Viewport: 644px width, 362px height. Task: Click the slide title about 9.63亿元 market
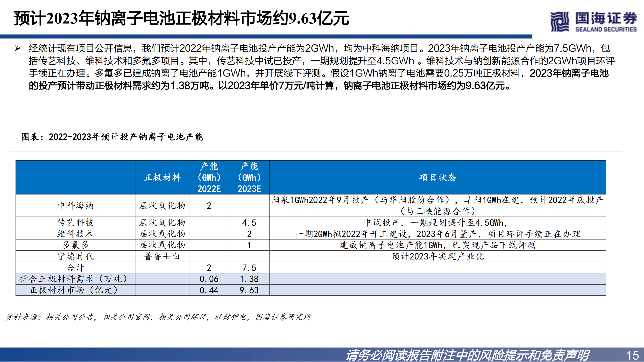(181, 19)
